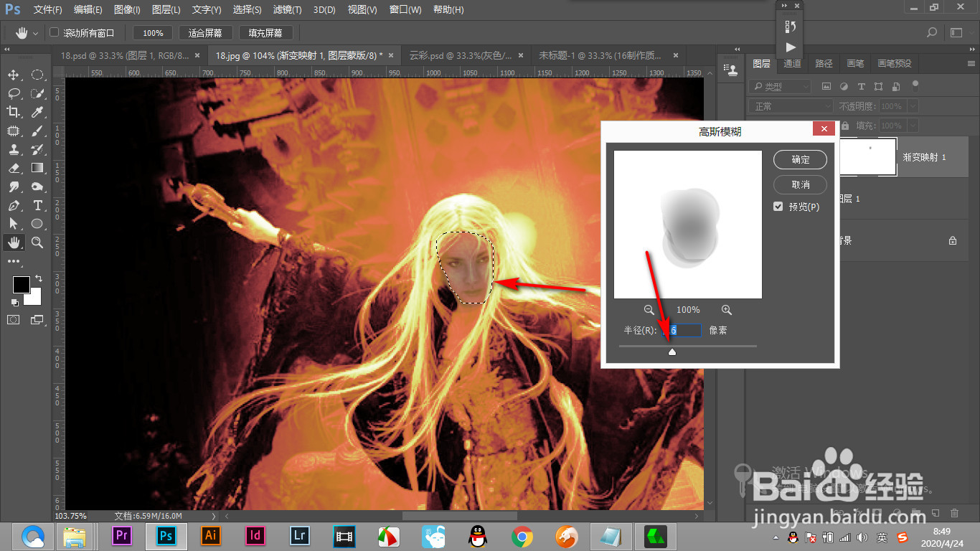The height and width of the screenshot is (551, 980).
Task: Open the Fill dropdown arrow
Action: point(912,126)
